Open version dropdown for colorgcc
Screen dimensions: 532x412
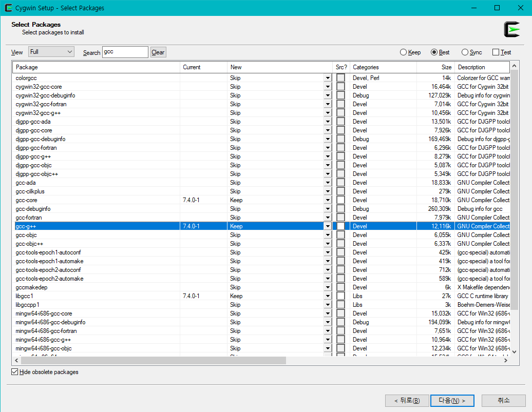tap(328, 77)
